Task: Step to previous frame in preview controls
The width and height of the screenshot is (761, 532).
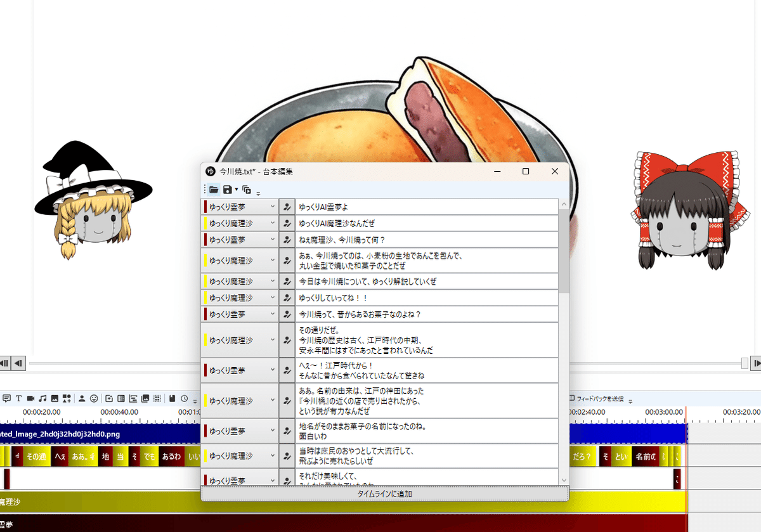Action: point(19,363)
